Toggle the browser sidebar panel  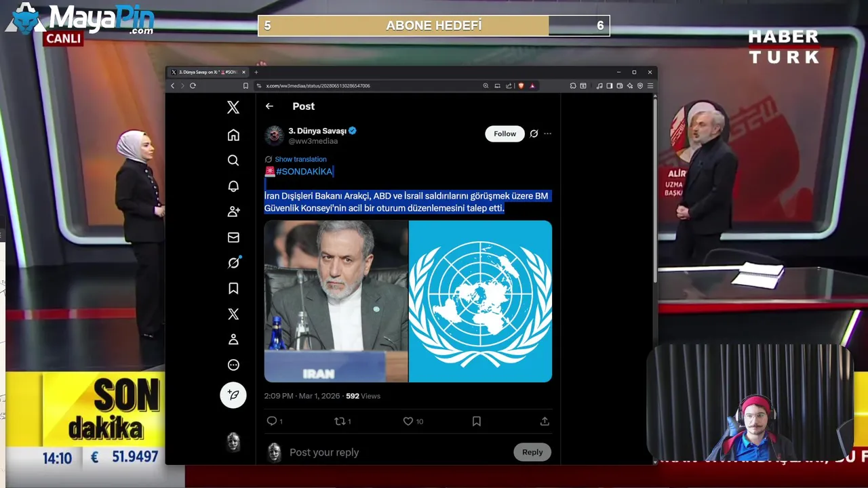click(x=609, y=85)
